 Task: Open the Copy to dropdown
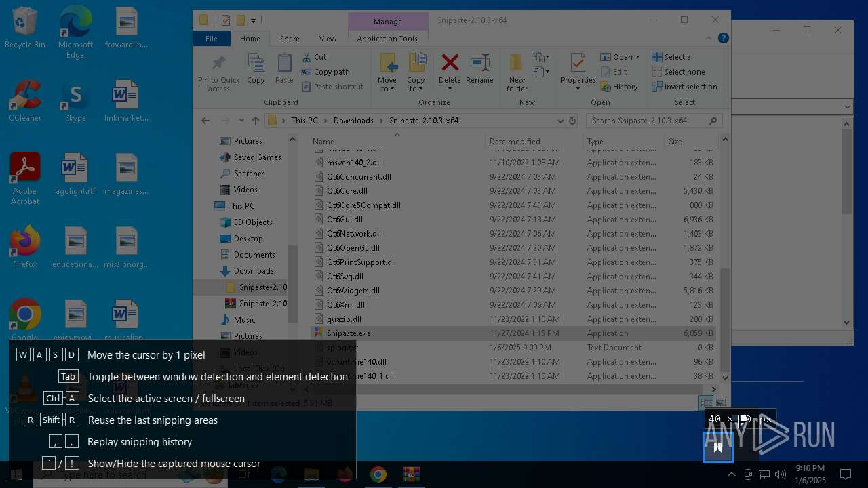click(x=416, y=89)
